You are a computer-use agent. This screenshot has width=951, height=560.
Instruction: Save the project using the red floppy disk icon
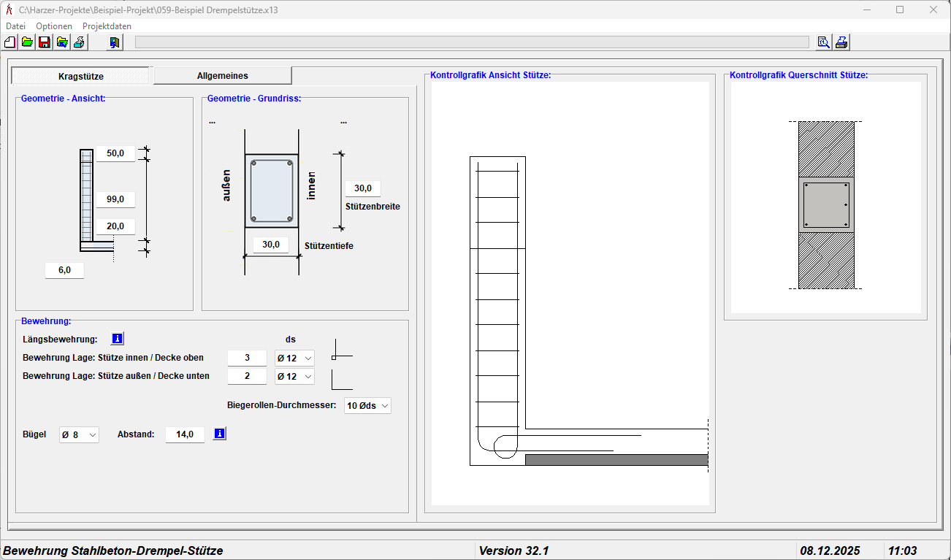(x=45, y=42)
